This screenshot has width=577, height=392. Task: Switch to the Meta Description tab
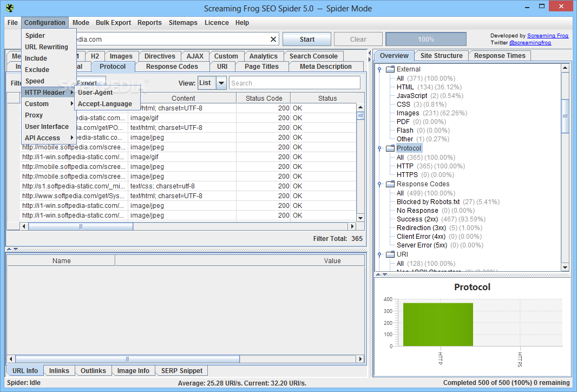coord(326,67)
